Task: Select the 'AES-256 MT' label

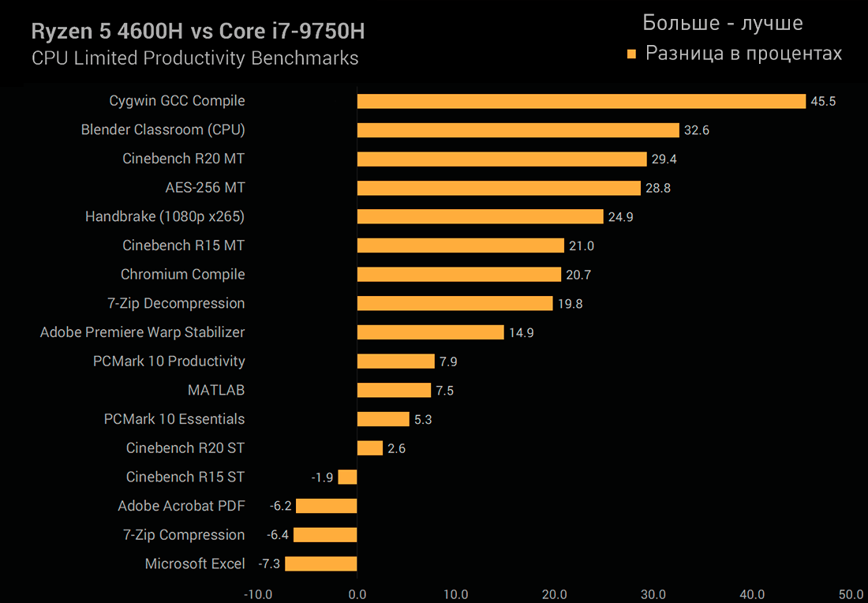Action: pos(205,188)
